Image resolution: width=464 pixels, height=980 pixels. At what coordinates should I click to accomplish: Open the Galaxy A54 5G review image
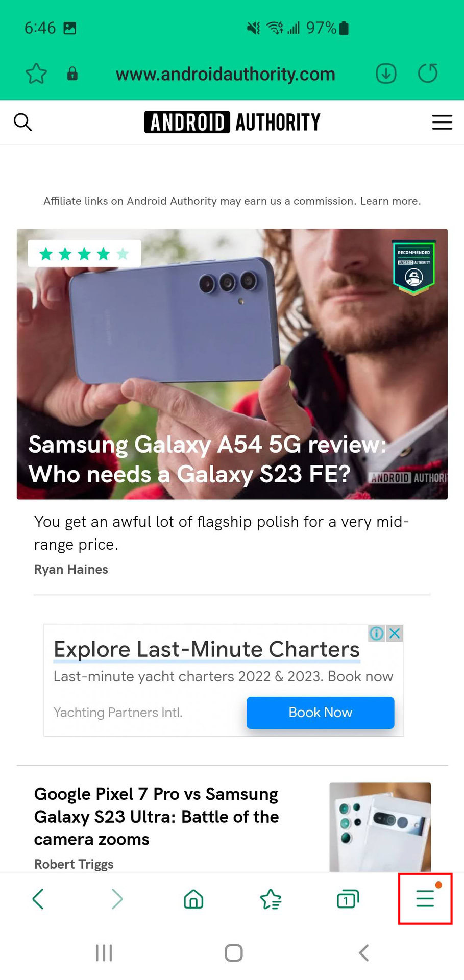pyautogui.click(x=232, y=364)
